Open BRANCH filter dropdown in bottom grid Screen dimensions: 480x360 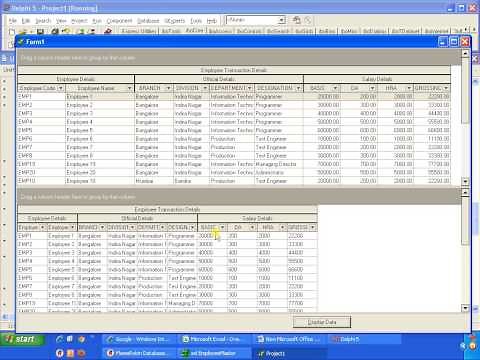102,227
